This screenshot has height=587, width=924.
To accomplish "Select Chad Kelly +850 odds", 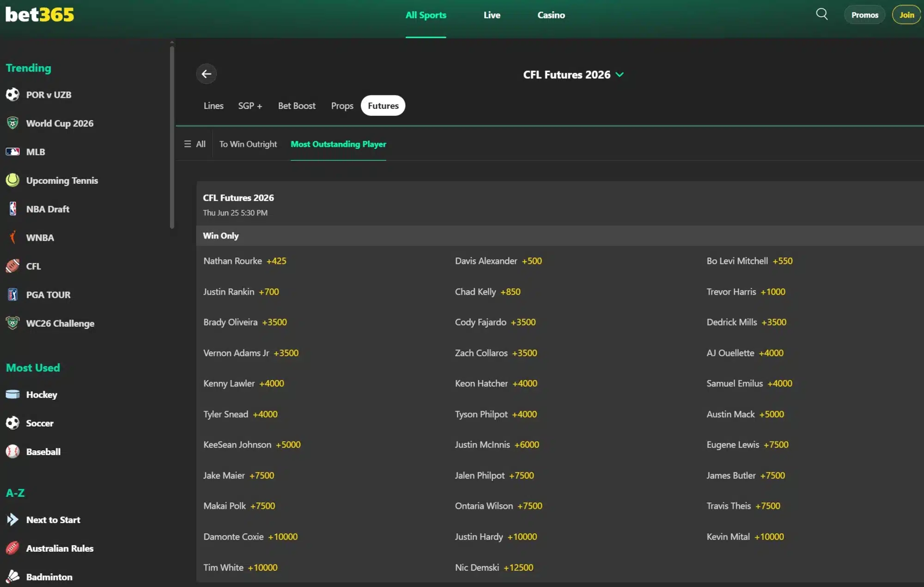I will coord(487,292).
